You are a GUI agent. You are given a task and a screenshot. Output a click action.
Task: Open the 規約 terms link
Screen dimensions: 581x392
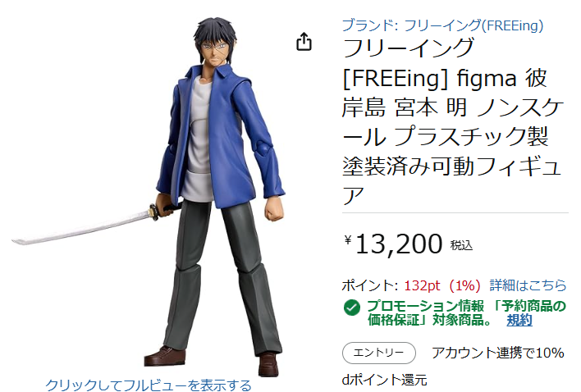pyautogui.click(x=519, y=320)
